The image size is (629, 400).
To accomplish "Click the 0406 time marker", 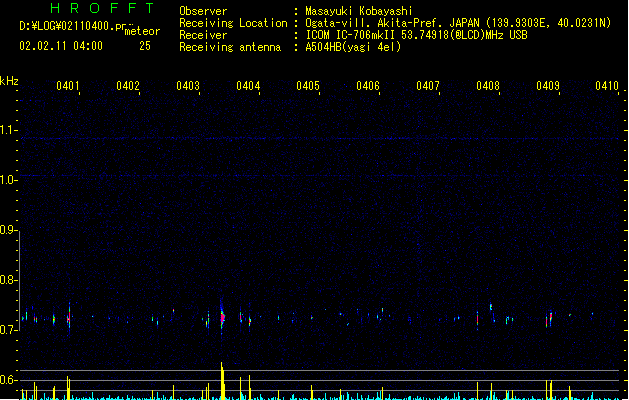I will pyautogui.click(x=368, y=86).
